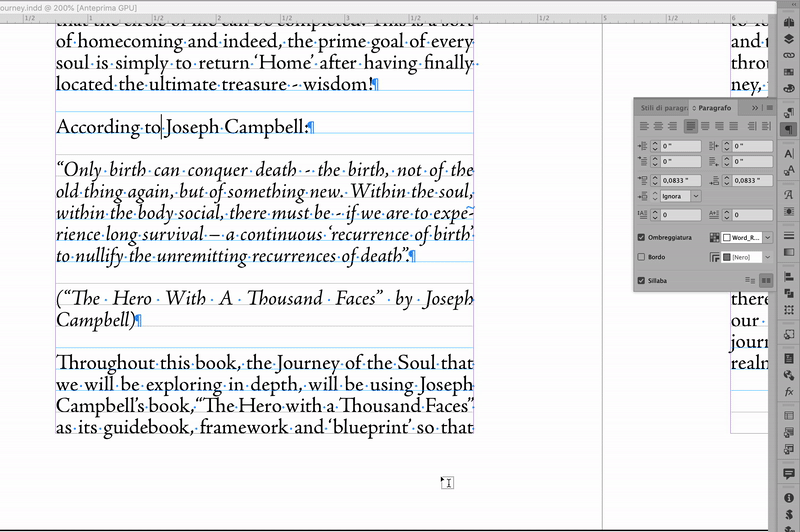Click the drop cap characters field
The height and width of the screenshot is (532, 800).
[x=753, y=215]
